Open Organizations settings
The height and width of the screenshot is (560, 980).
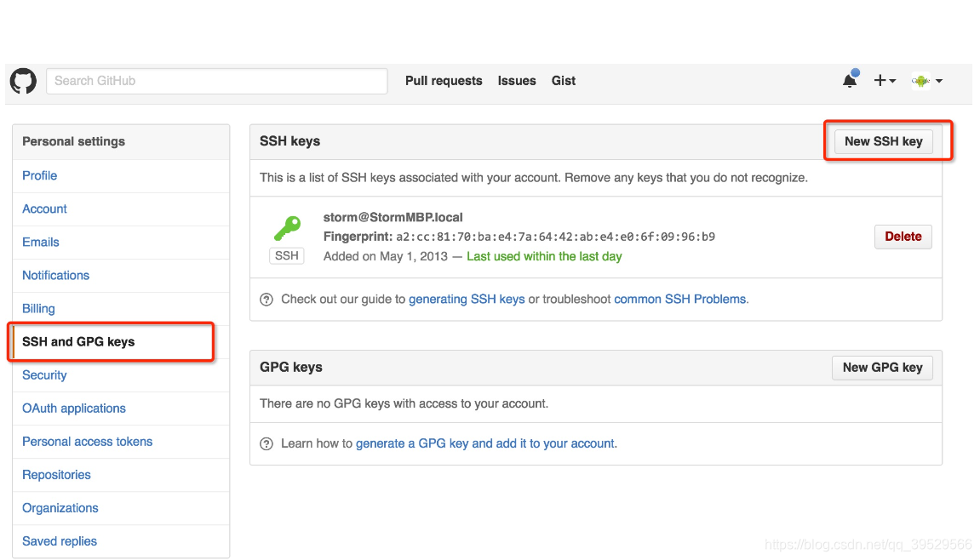tap(60, 508)
